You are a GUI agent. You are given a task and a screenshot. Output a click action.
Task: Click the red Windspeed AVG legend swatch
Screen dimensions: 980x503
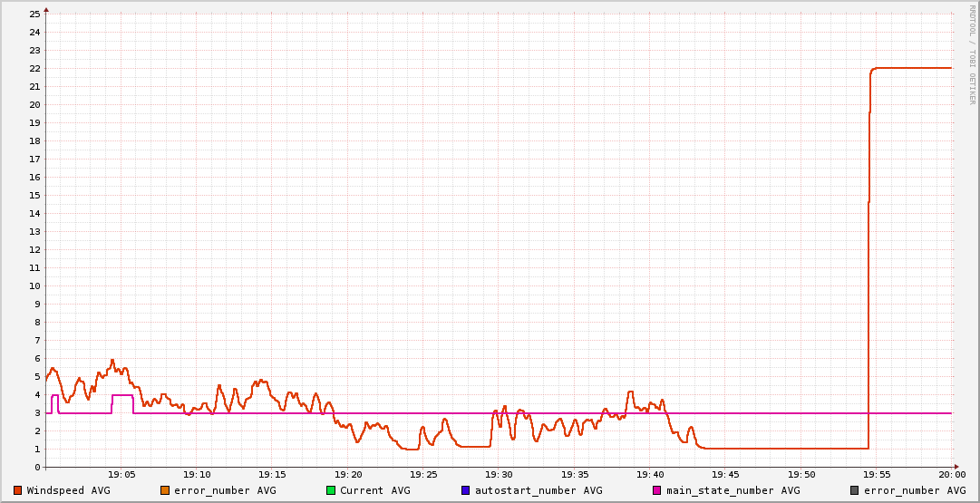click(18, 490)
